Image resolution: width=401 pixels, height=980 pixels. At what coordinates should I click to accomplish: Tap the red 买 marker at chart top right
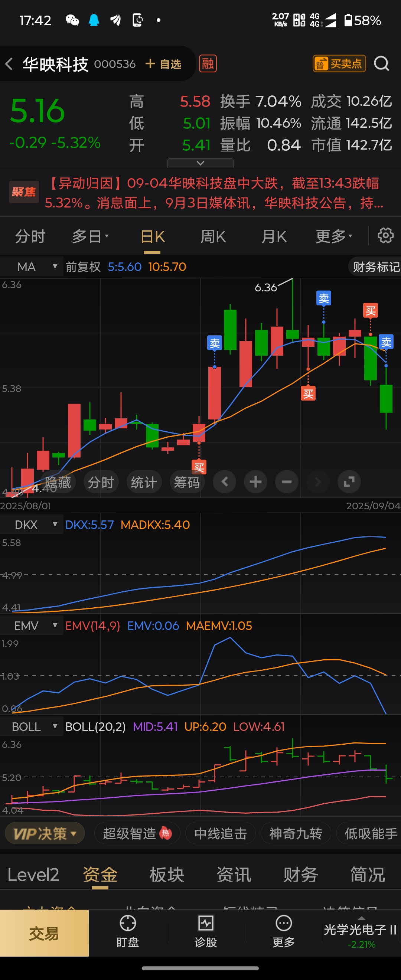(371, 311)
